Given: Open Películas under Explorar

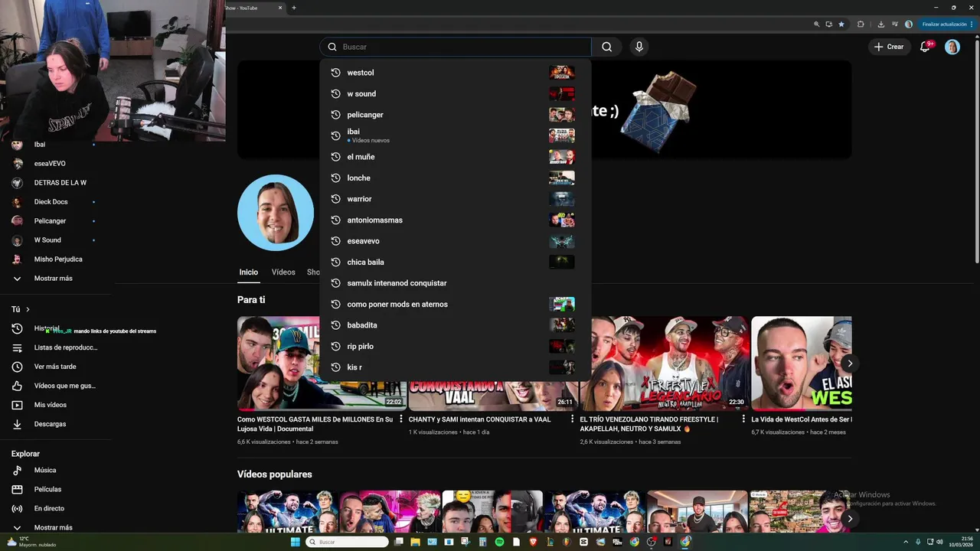Looking at the screenshot, I should pos(55,489).
